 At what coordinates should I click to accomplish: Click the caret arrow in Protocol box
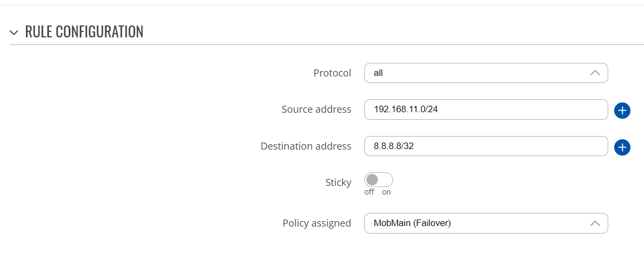click(x=595, y=73)
